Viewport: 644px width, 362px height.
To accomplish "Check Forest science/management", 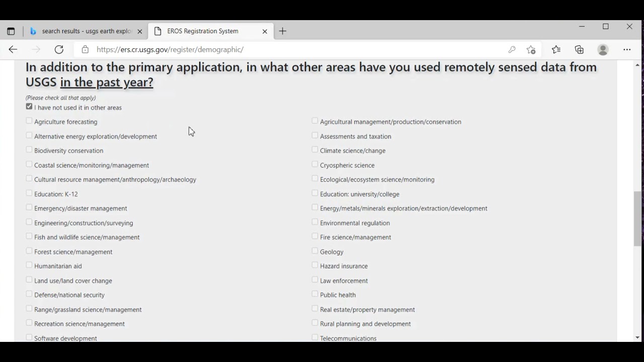I will pos(29,250).
